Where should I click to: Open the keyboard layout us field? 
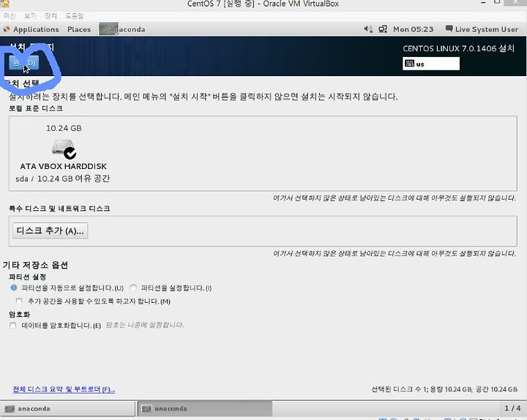click(x=431, y=64)
